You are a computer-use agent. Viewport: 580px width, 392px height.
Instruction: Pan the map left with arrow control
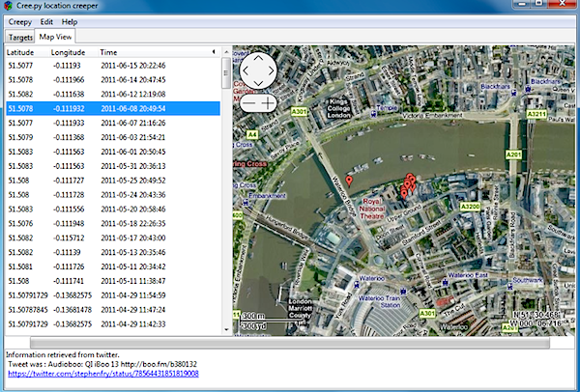pos(245,72)
